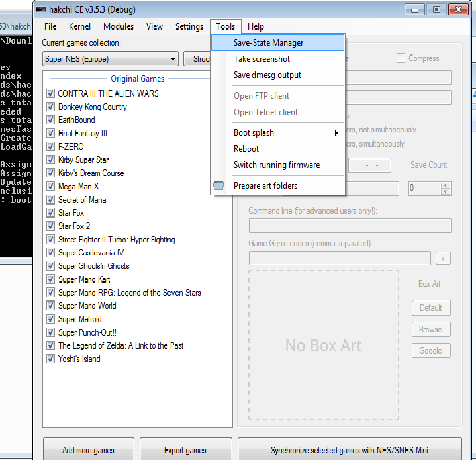Click the release date masked field
This screenshot has height=460, width=476.
pos(369,165)
